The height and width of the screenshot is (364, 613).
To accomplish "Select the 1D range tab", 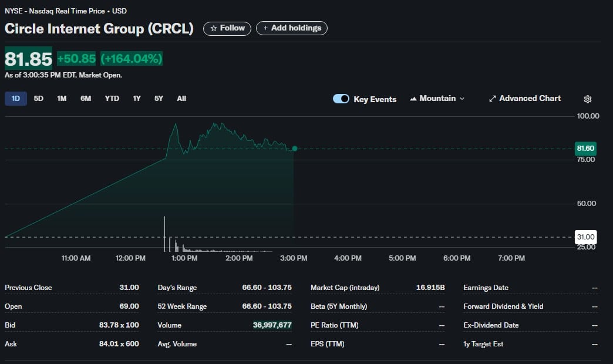I will point(16,99).
